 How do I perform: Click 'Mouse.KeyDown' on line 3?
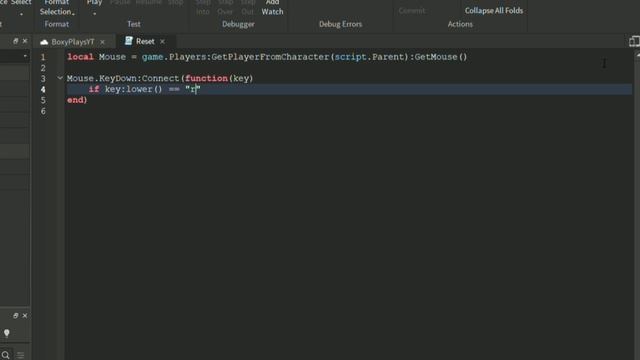click(x=101, y=78)
